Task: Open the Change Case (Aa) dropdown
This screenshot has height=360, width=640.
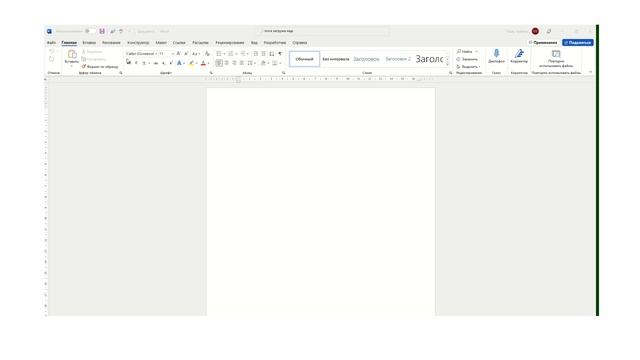Action: [196, 54]
